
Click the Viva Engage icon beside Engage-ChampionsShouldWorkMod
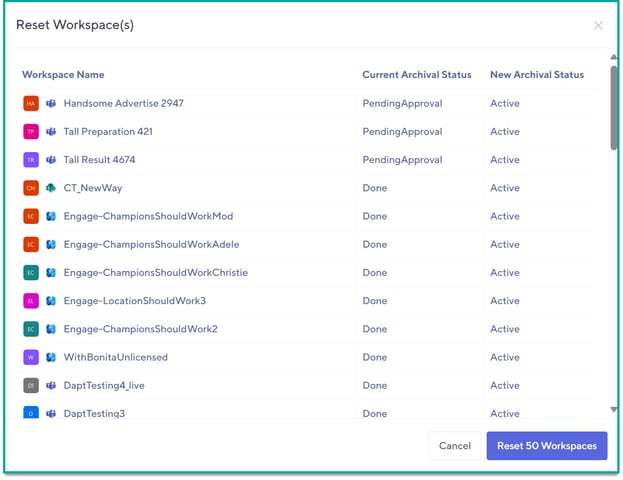point(50,216)
